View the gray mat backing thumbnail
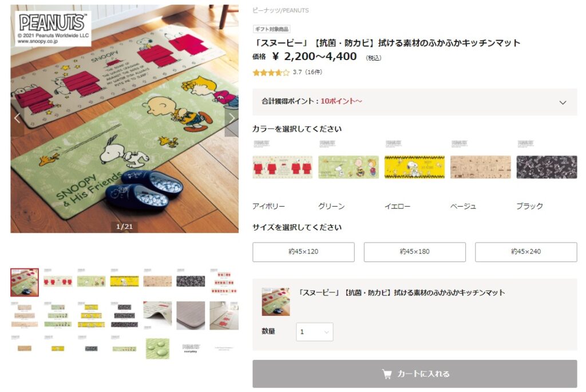The width and height of the screenshot is (586, 392). (191, 315)
